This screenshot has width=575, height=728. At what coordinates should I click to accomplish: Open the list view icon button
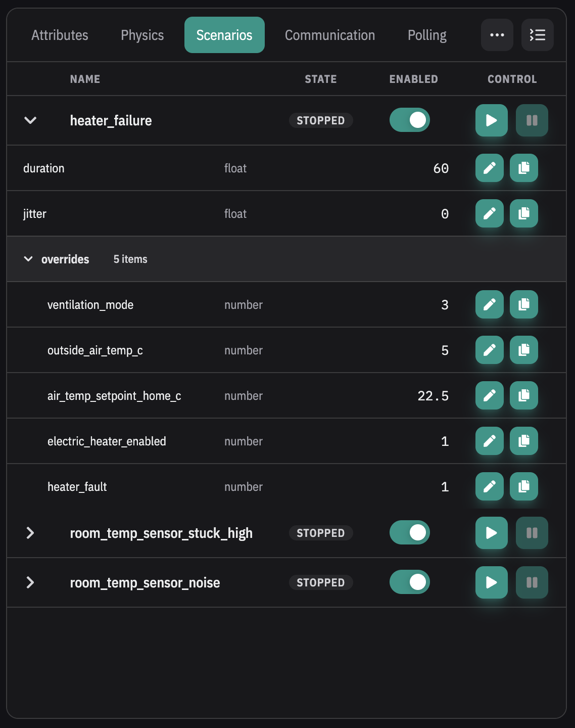pos(537,35)
